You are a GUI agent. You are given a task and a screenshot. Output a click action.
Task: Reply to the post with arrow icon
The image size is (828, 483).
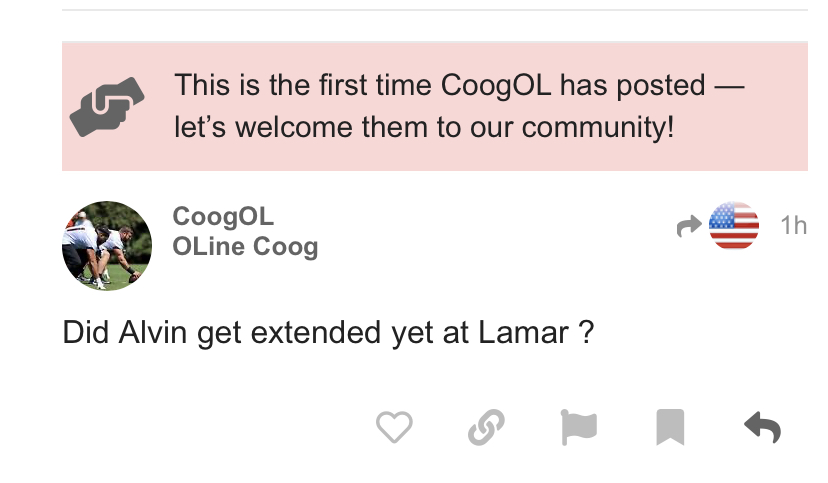click(x=763, y=427)
